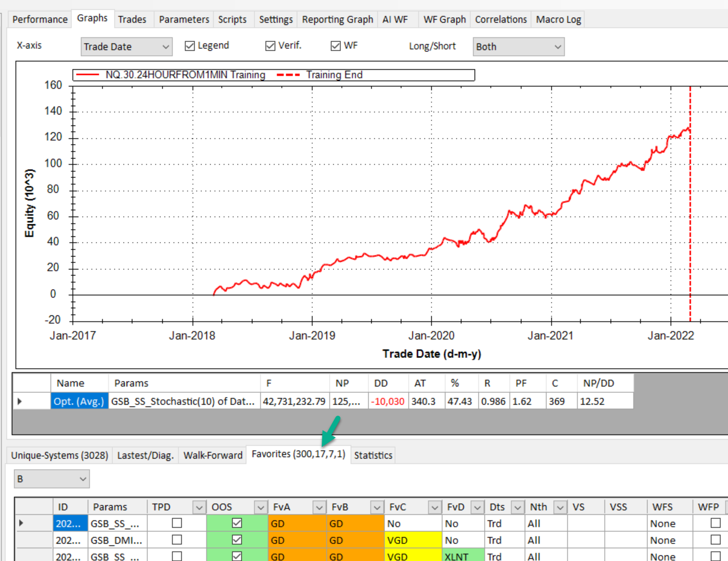The height and width of the screenshot is (561, 728).
Task: Click the Statistics tab
Action: point(373,455)
